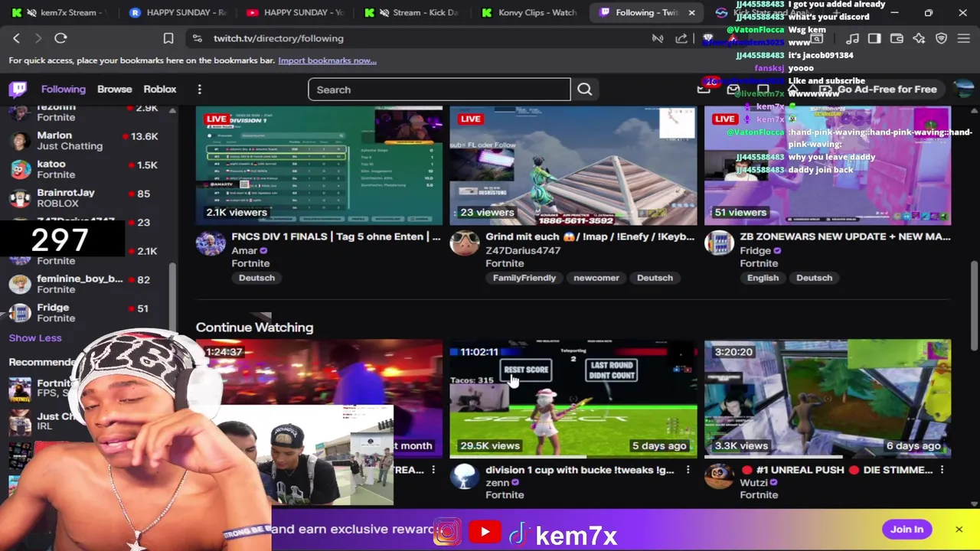Open Fridge channel in sidebar

[85, 312]
